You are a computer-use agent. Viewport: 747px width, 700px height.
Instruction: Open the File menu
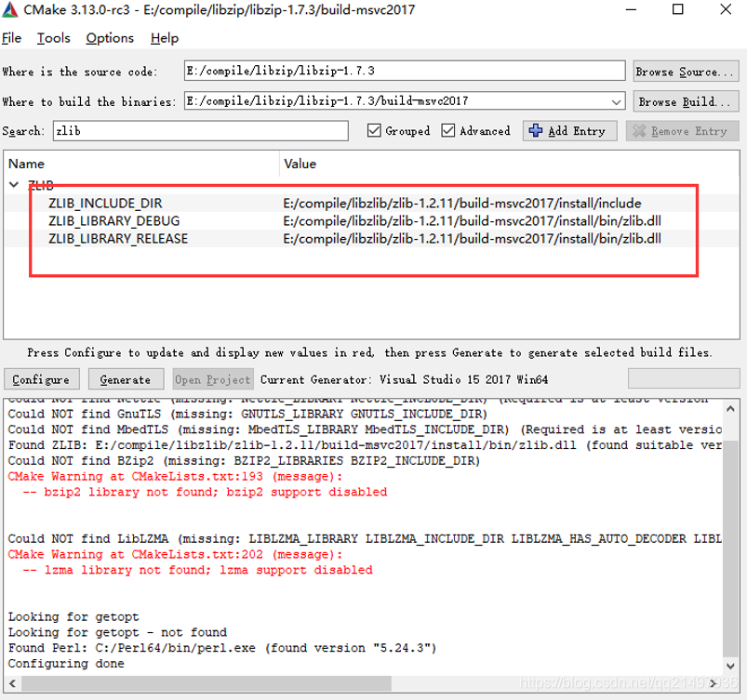pyautogui.click(x=11, y=38)
